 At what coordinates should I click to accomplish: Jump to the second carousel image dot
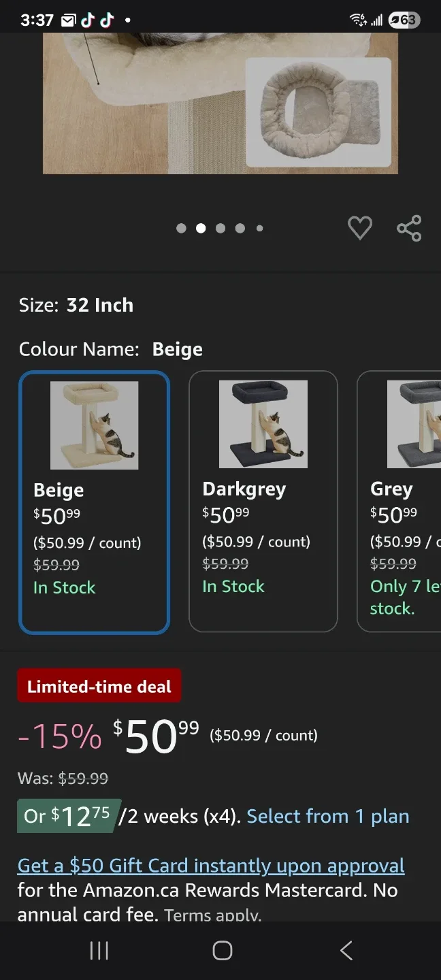(201, 228)
